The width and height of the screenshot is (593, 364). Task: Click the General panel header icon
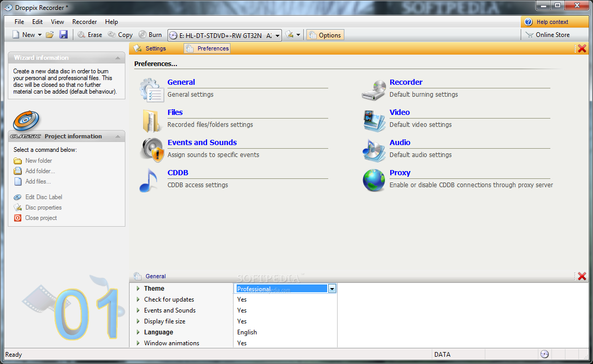pos(138,276)
